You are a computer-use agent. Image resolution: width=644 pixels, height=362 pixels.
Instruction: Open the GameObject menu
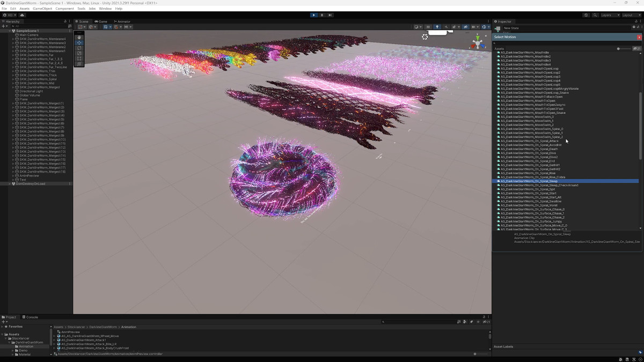click(x=41, y=9)
